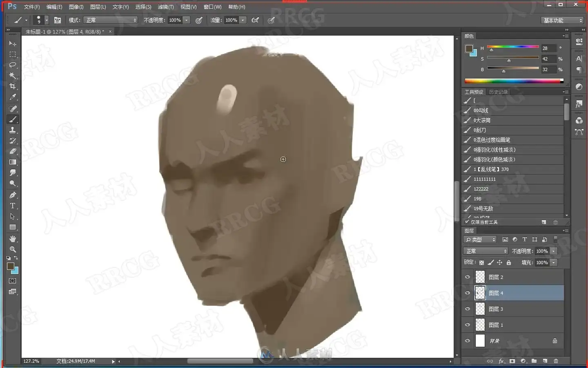Open the 图像(I) menu
This screenshot has height=368, width=588.
[76, 7]
